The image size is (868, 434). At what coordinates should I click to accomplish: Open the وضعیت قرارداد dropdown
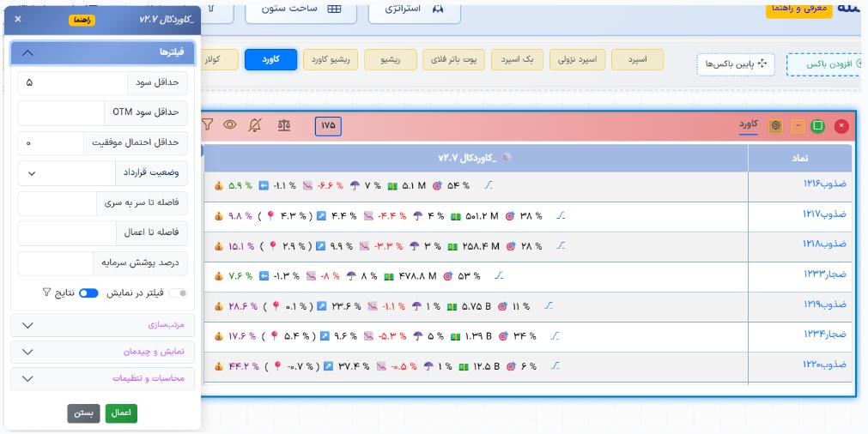(102, 173)
